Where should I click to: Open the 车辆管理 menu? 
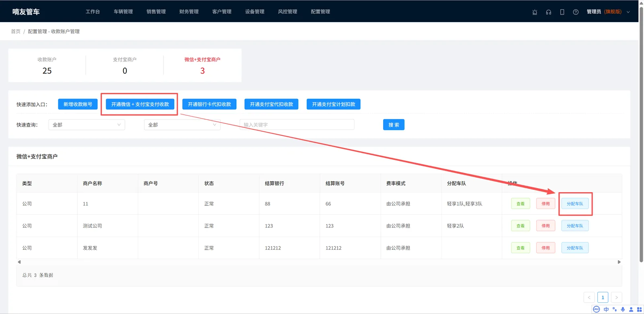click(x=123, y=12)
